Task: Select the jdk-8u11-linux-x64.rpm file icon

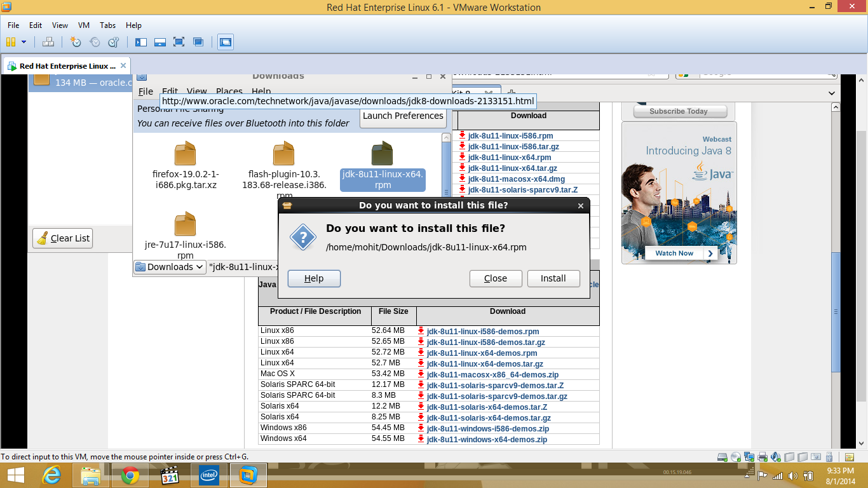Action: click(x=383, y=154)
